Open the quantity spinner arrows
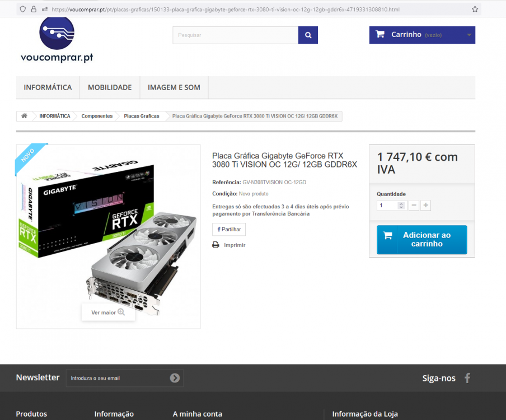506x420 pixels. click(x=401, y=205)
